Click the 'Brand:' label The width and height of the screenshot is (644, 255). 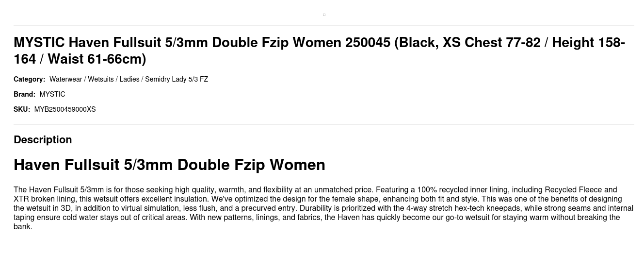tap(24, 94)
